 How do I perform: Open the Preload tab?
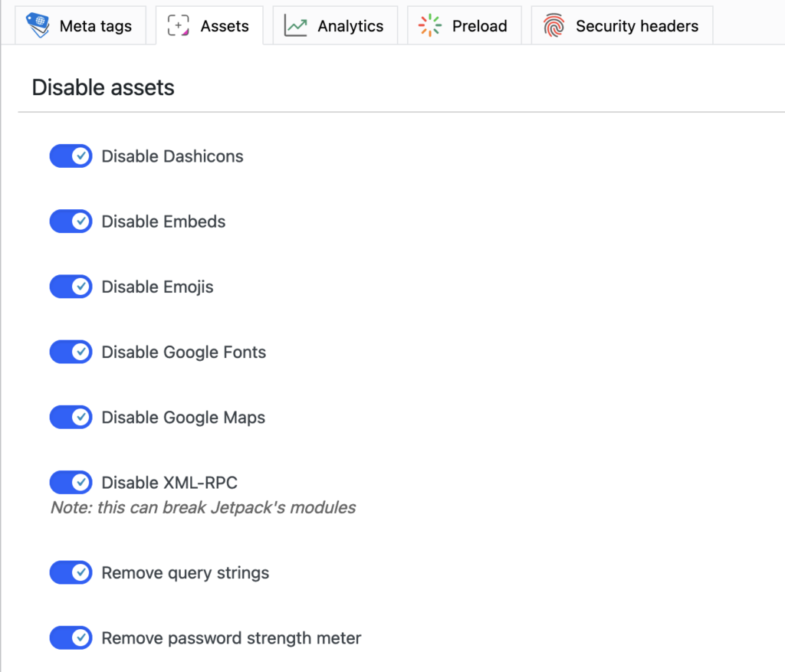tap(464, 25)
